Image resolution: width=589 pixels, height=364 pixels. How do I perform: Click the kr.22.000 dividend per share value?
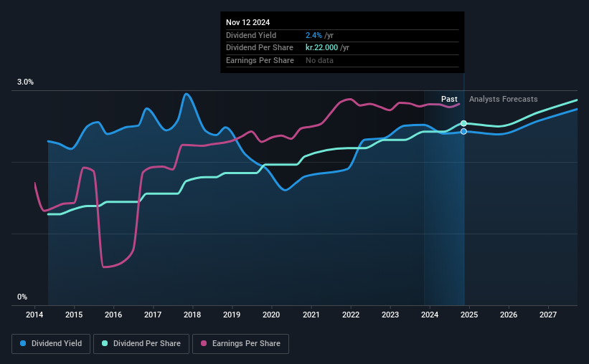click(x=321, y=48)
